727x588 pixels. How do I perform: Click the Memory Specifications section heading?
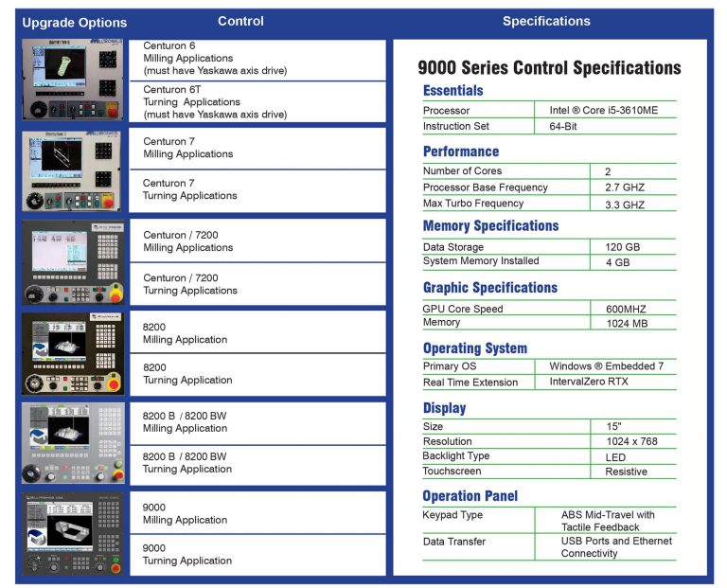(490, 226)
